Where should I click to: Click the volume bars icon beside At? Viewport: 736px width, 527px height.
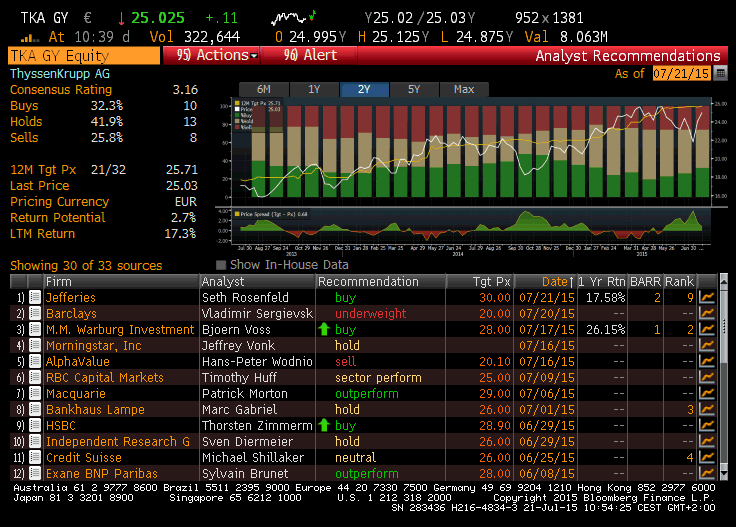point(30,38)
